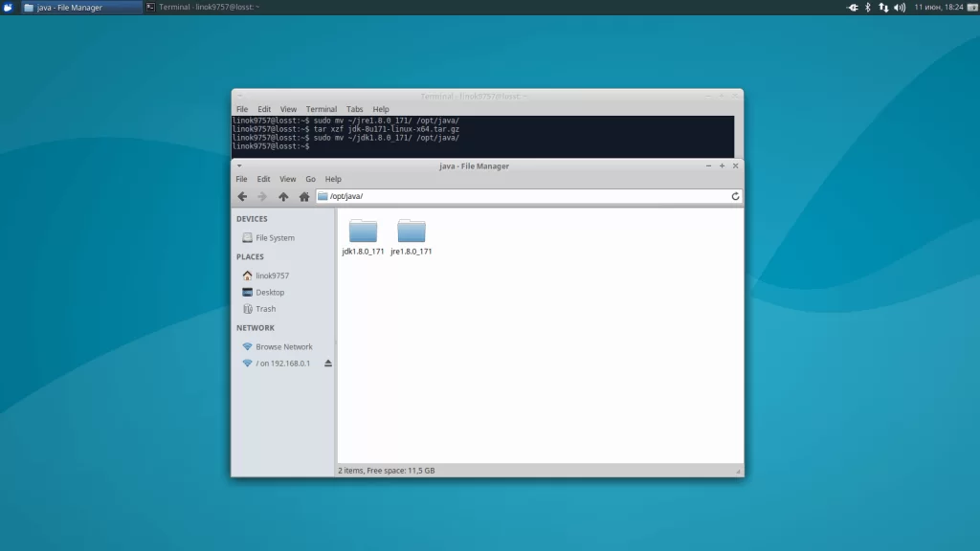This screenshot has width=980, height=551.
Task: Click the NETWORK sidebar heading
Action: coord(255,327)
